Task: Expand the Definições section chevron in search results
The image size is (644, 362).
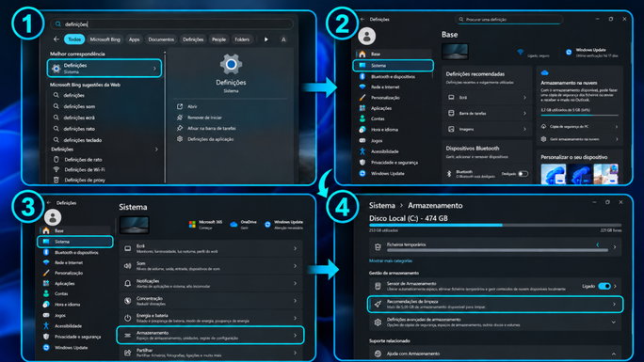Action: click(x=156, y=150)
